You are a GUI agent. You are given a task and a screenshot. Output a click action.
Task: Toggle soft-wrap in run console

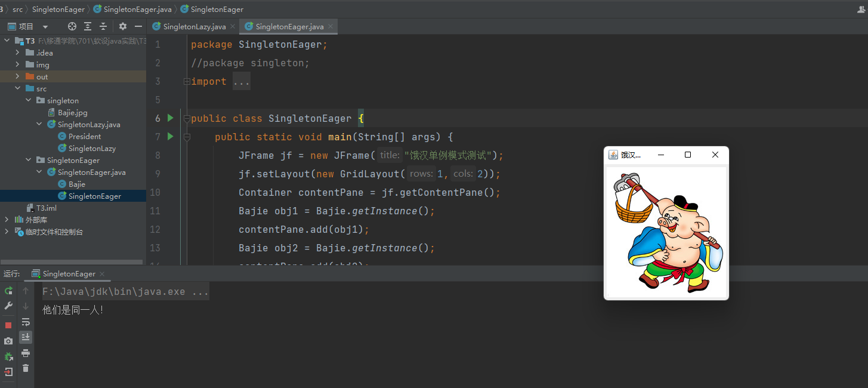[x=26, y=322]
